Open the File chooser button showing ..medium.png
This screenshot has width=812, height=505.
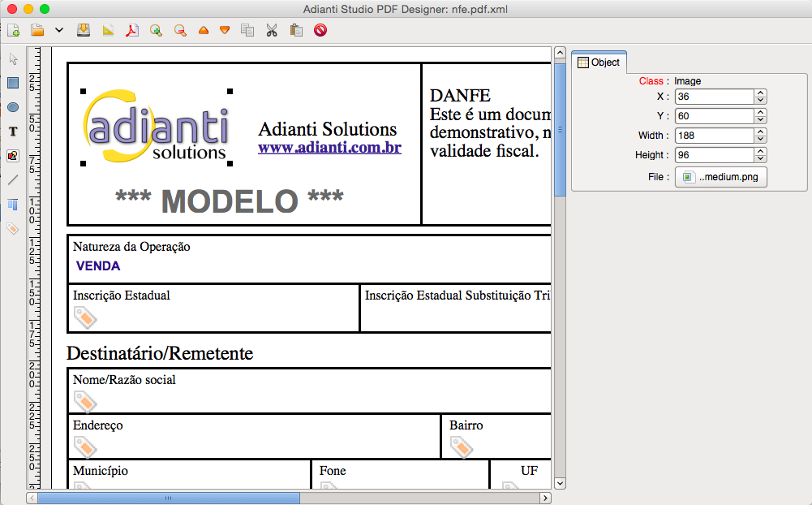click(721, 177)
